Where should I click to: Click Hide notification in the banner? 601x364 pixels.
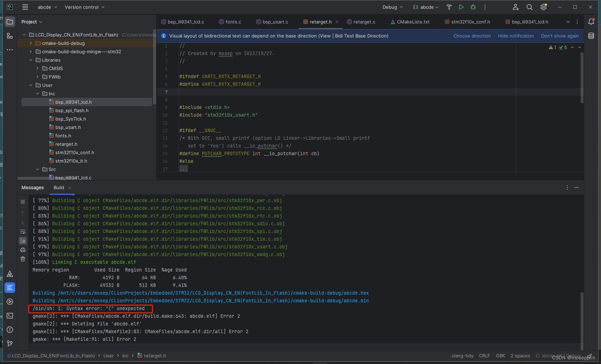[516, 36]
